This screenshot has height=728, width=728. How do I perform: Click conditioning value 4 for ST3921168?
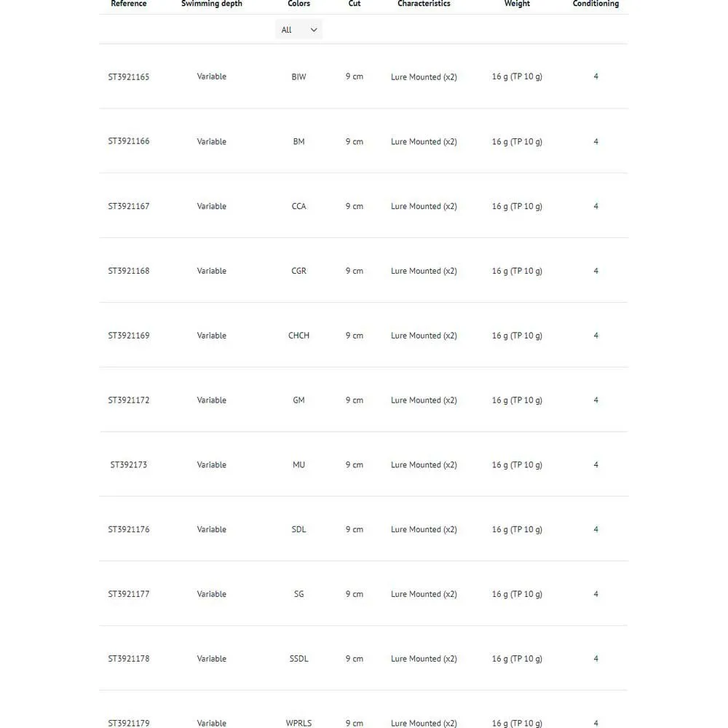click(x=596, y=271)
